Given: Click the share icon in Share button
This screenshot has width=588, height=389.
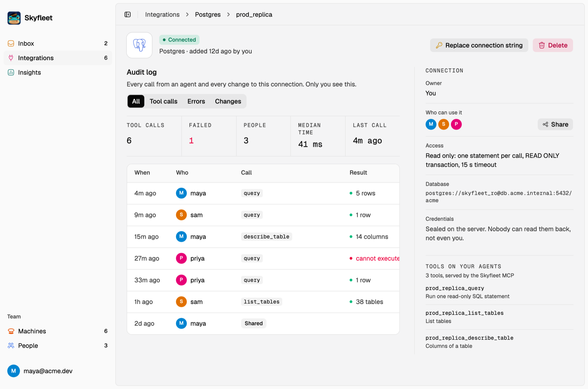Looking at the screenshot, I should (x=545, y=124).
